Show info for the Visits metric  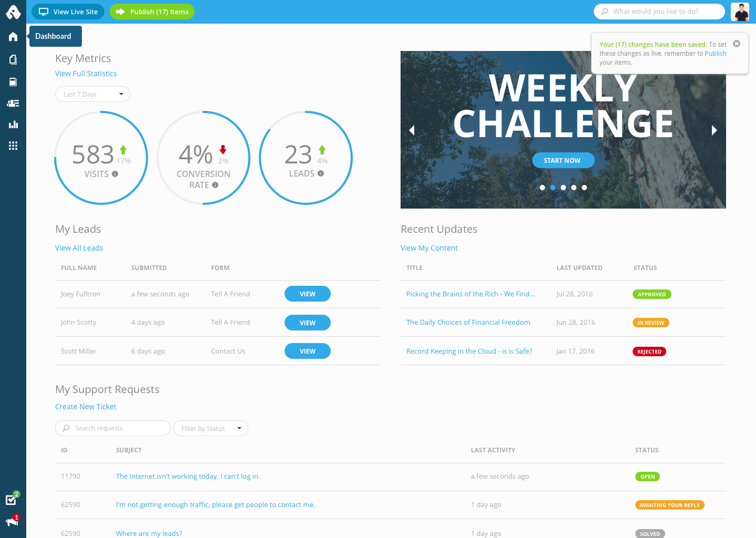(x=115, y=174)
